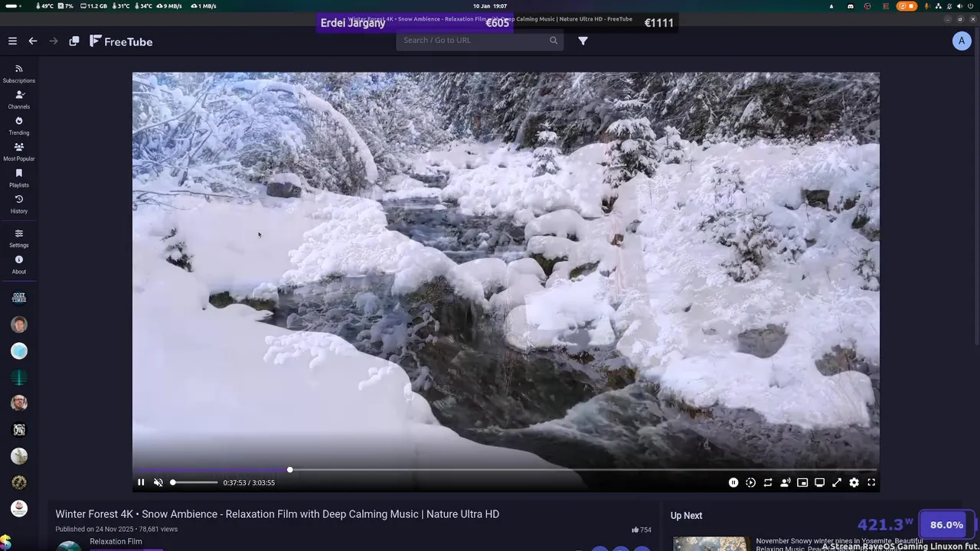
Task: Seek on the video progress bar
Action: point(506,470)
